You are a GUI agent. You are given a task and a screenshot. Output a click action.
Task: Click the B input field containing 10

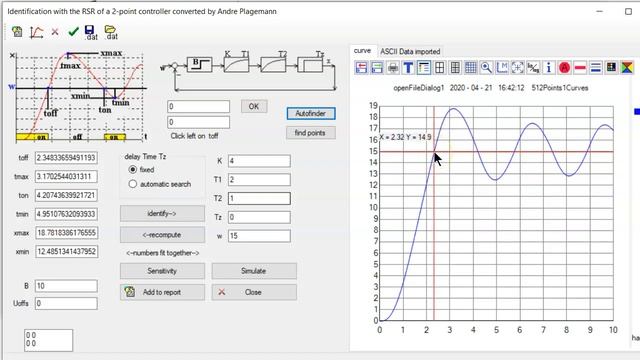point(66,286)
